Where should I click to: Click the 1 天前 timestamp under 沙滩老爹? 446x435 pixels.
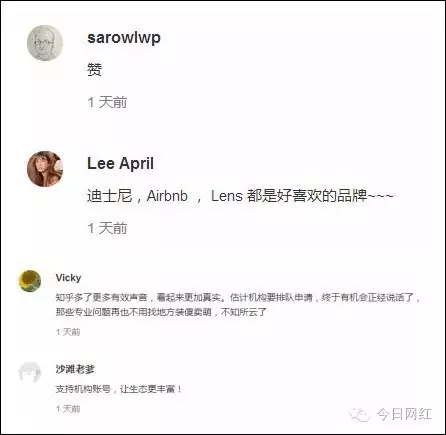pos(68,409)
